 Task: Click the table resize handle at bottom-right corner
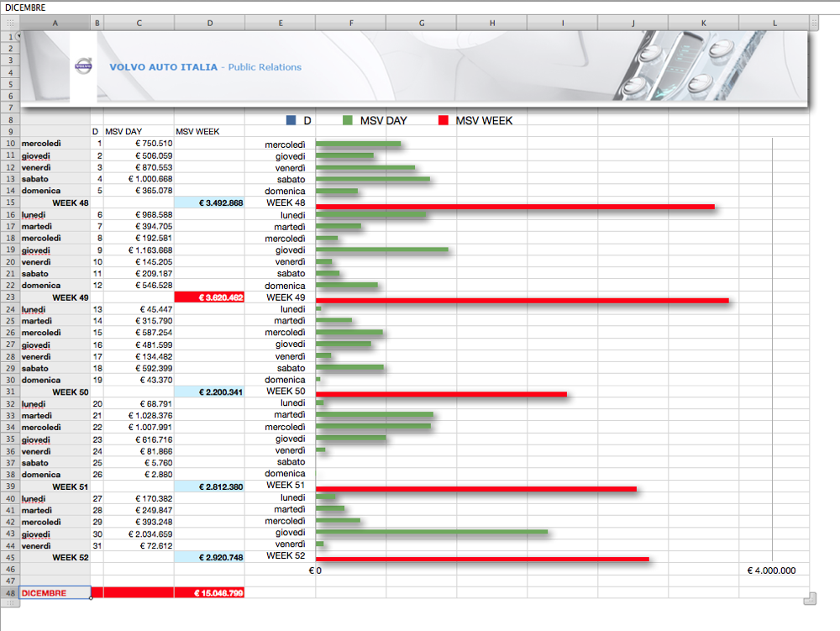pos(809,598)
